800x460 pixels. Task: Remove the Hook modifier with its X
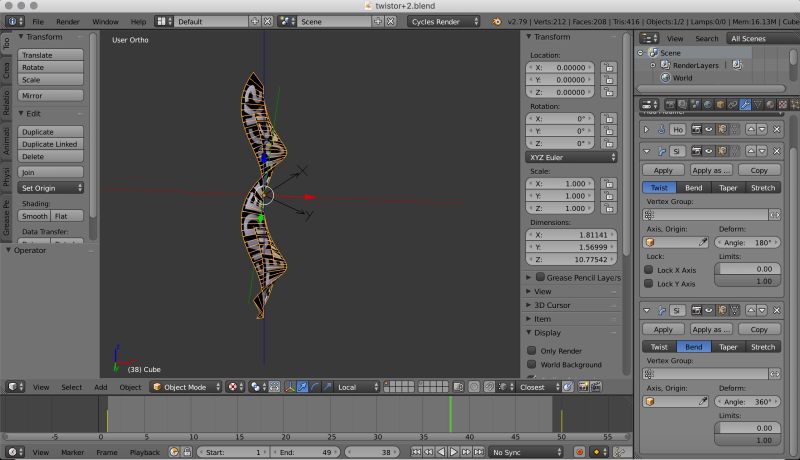[777, 130]
